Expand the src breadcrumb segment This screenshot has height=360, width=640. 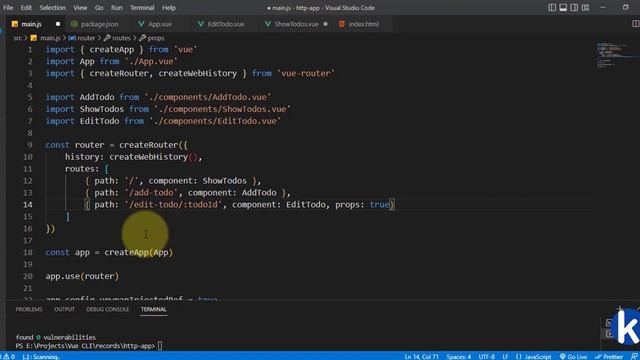coord(18,38)
